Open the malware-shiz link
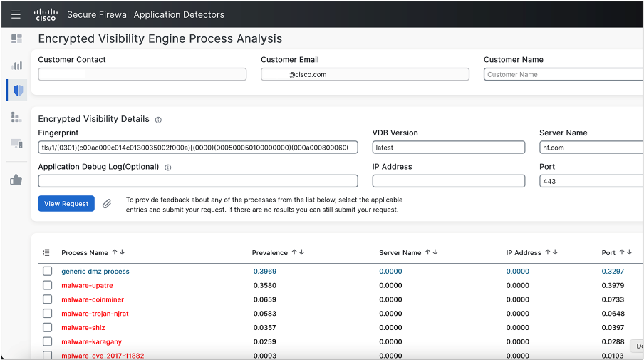The image size is (644, 360). coord(83,327)
